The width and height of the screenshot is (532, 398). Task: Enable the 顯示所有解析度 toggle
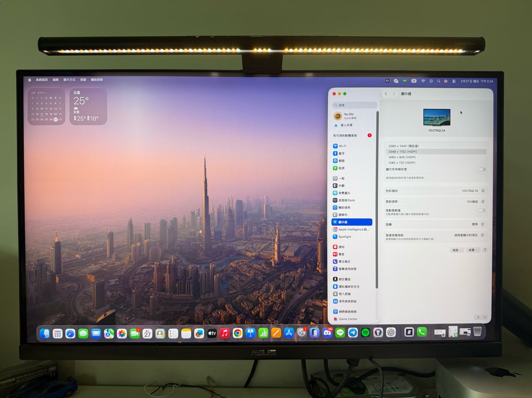[481, 170]
